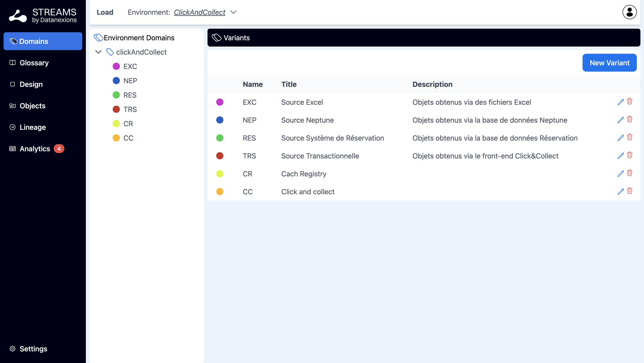Open the Environment dropdown chevron
Image resolution: width=644 pixels, height=363 pixels.
tap(233, 12)
